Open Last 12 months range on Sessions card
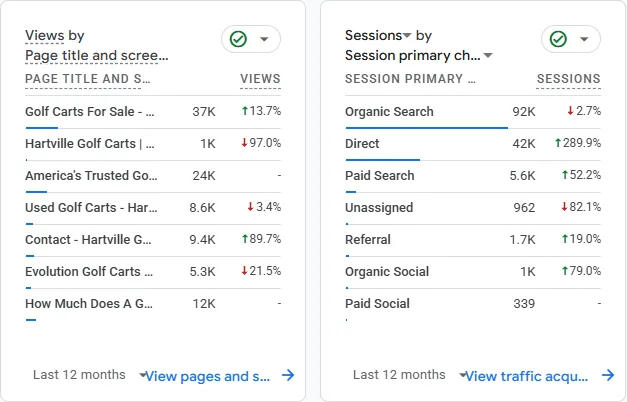This screenshot has height=402, width=627. [409, 375]
